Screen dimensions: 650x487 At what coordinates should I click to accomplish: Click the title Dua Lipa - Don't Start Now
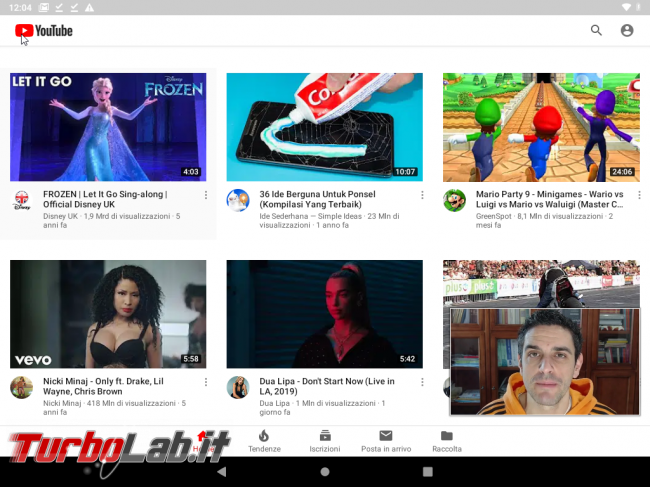pyautogui.click(x=327, y=386)
